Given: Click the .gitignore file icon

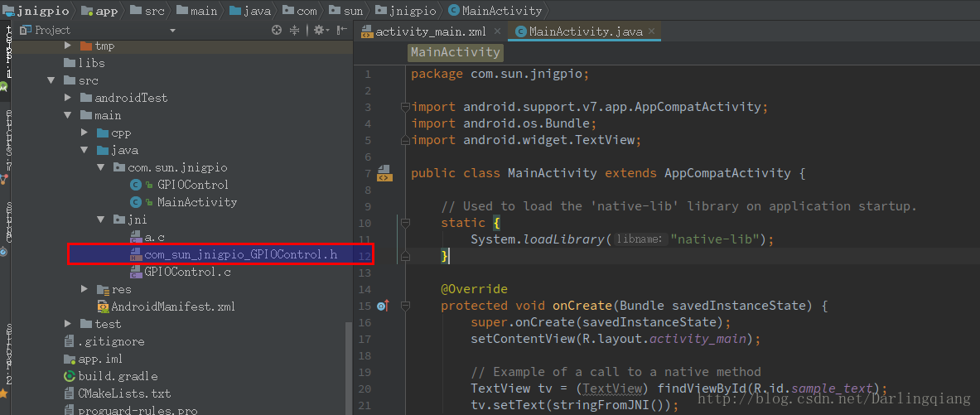Looking at the screenshot, I should 70,341.
